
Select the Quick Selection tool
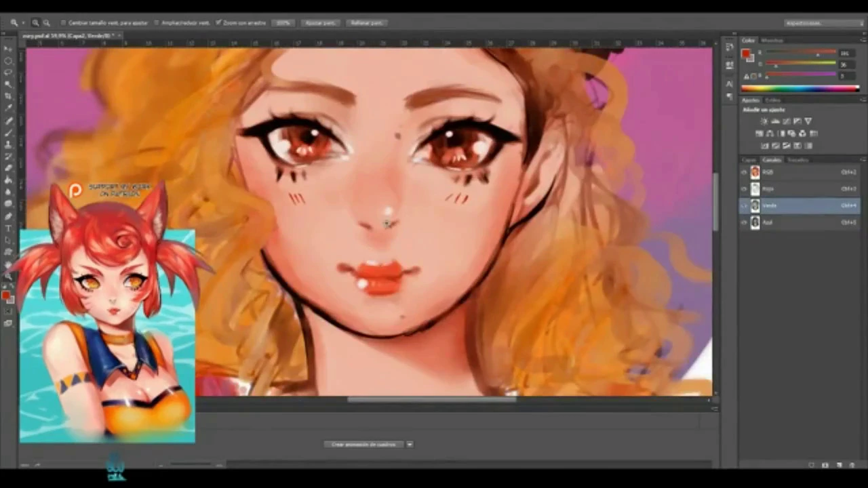coord(8,84)
